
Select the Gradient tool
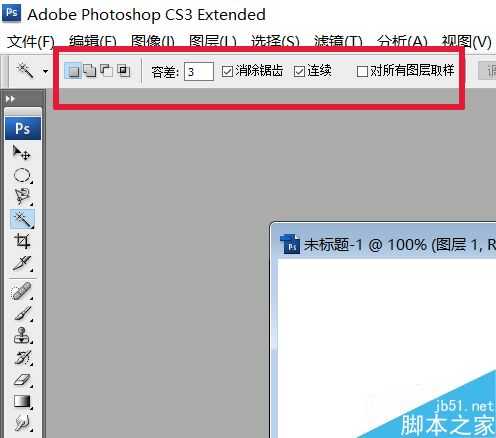[x=22, y=402]
